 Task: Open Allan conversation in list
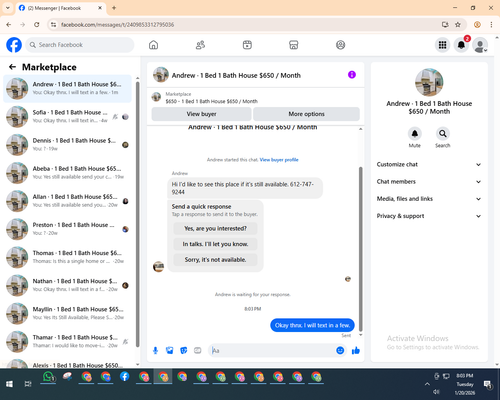[x=67, y=201]
